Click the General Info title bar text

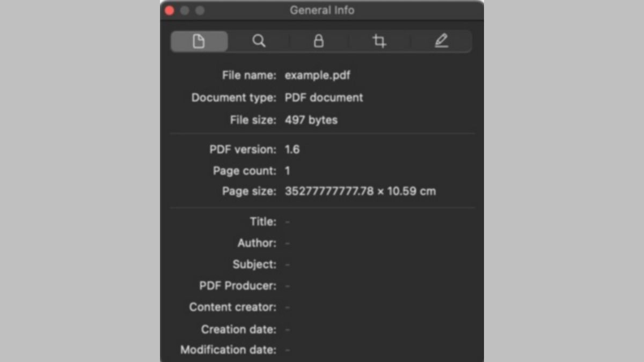pyautogui.click(x=321, y=10)
